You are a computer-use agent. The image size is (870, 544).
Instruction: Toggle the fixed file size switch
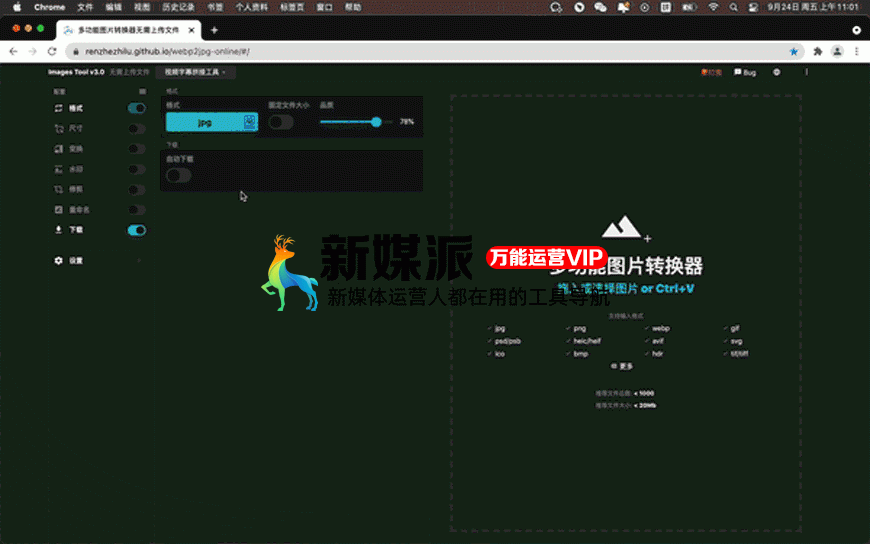[281, 122]
